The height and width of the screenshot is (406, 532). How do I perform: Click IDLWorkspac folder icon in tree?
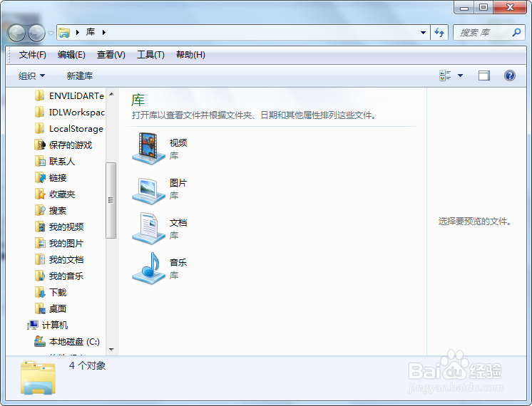point(39,112)
